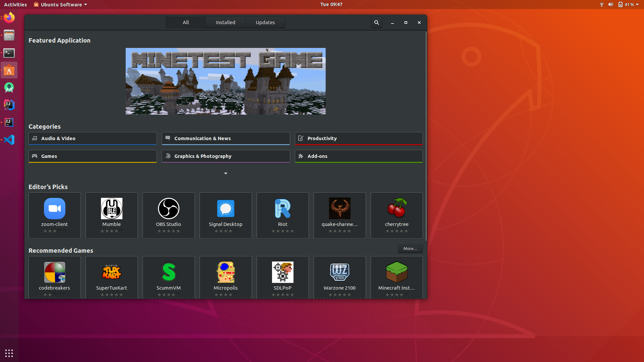The width and height of the screenshot is (644, 362).
Task: Select the OBS Studio app icon
Action: [x=168, y=208]
